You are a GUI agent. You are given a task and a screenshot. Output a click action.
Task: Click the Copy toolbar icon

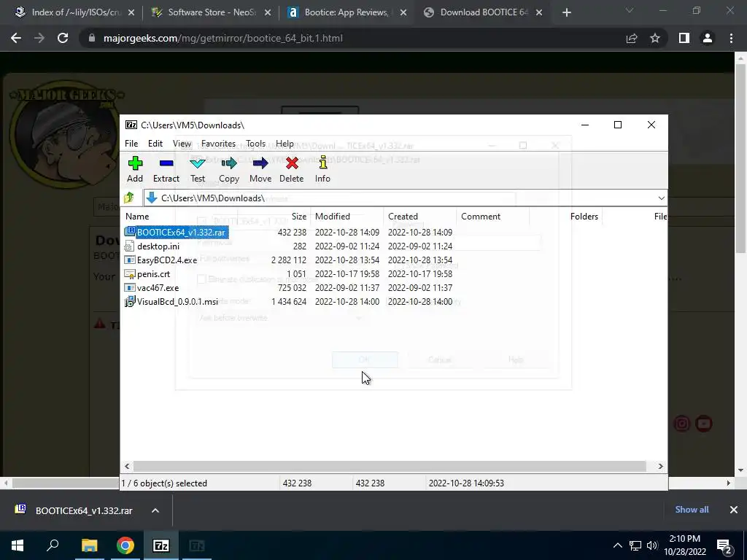[x=228, y=163]
